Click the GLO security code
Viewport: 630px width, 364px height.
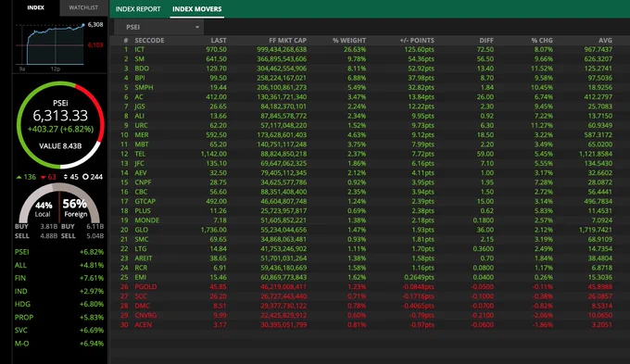click(142, 230)
